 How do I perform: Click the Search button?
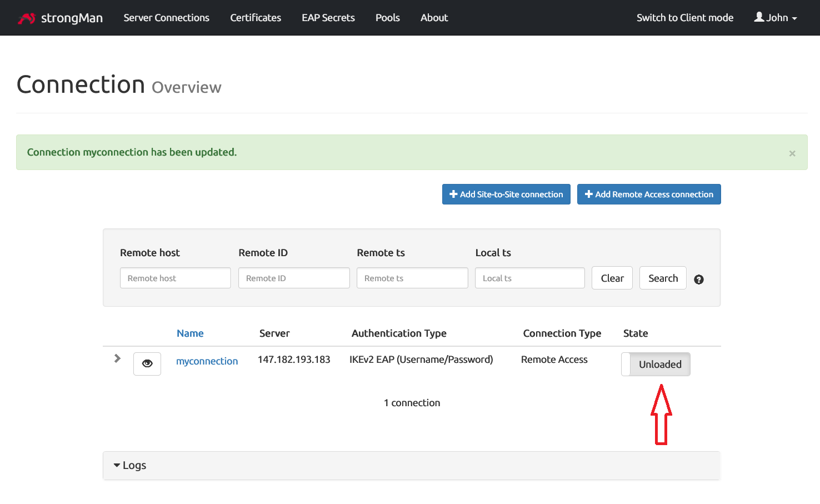(x=662, y=278)
